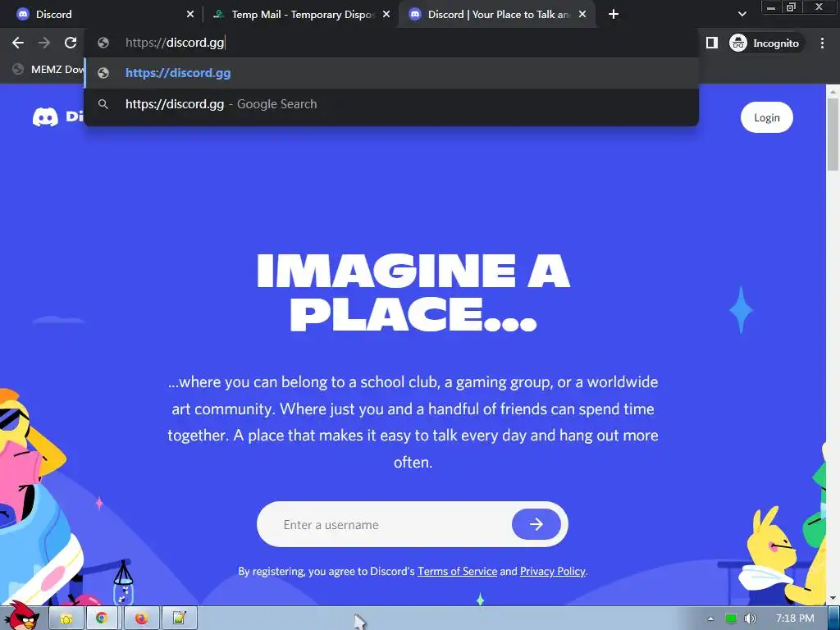Toggle the side panel icon
Image resolution: width=840 pixels, height=630 pixels.
point(711,43)
